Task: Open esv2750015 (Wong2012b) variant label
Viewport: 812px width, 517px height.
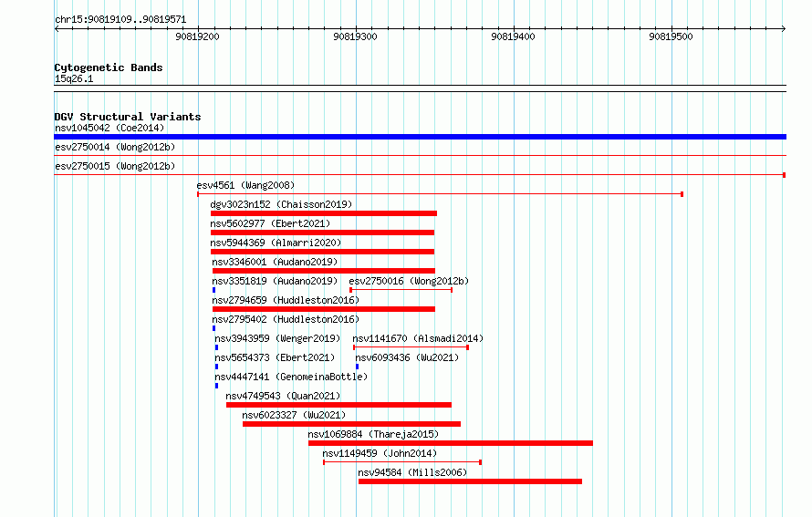Action: point(115,166)
